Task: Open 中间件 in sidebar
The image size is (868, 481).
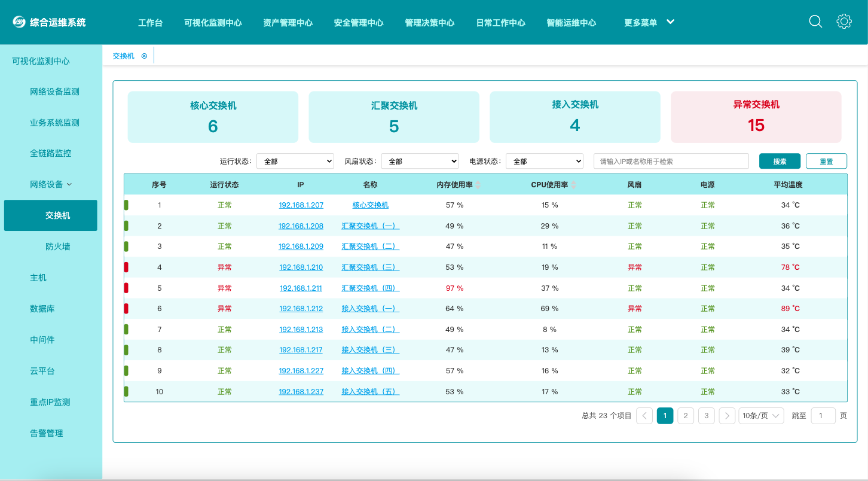Action: [x=42, y=340]
